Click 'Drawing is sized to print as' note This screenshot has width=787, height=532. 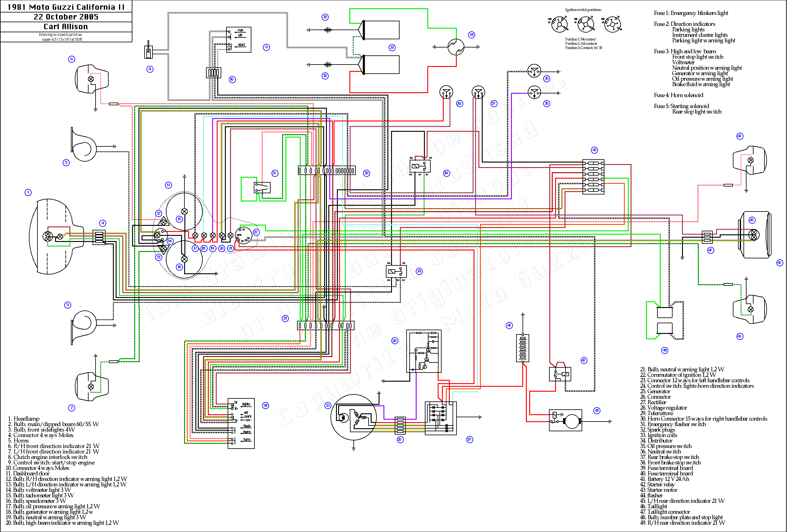(x=60, y=34)
